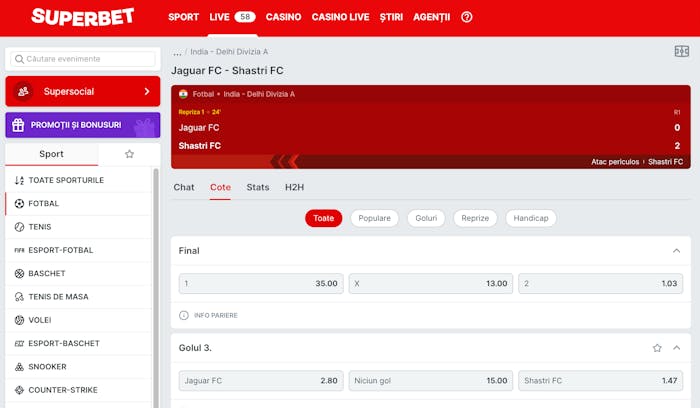700x408 pixels.
Task: Open the favorites star tab
Action: coord(129,154)
